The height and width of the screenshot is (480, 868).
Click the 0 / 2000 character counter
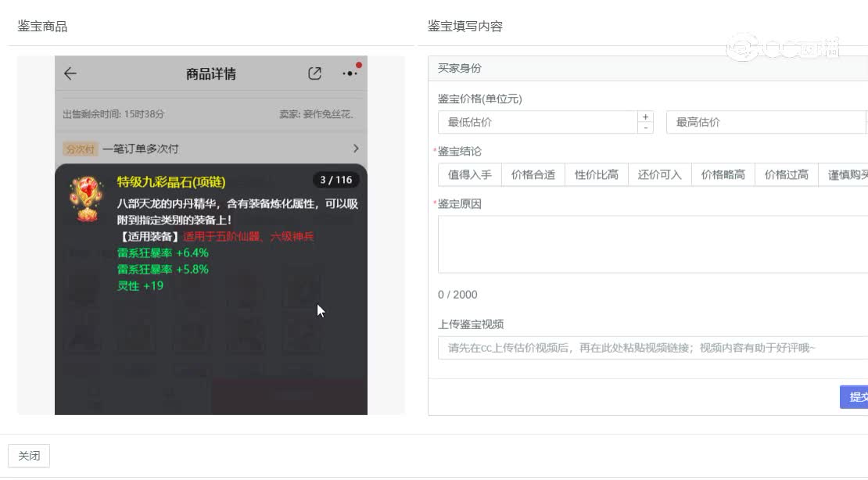click(x=457, y=295)
